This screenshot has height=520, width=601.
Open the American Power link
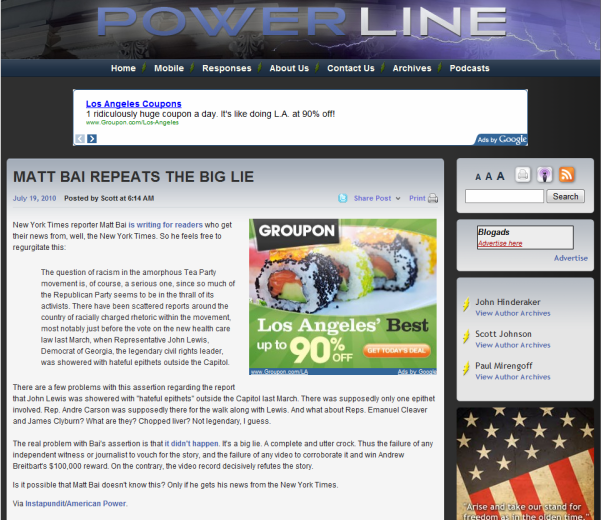pyautogui.click(x=96, y=504)
